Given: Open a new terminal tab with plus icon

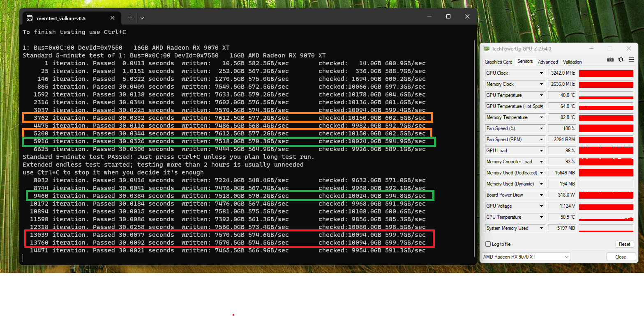Looking at the screenshot, I should click(x=130, y=18).
